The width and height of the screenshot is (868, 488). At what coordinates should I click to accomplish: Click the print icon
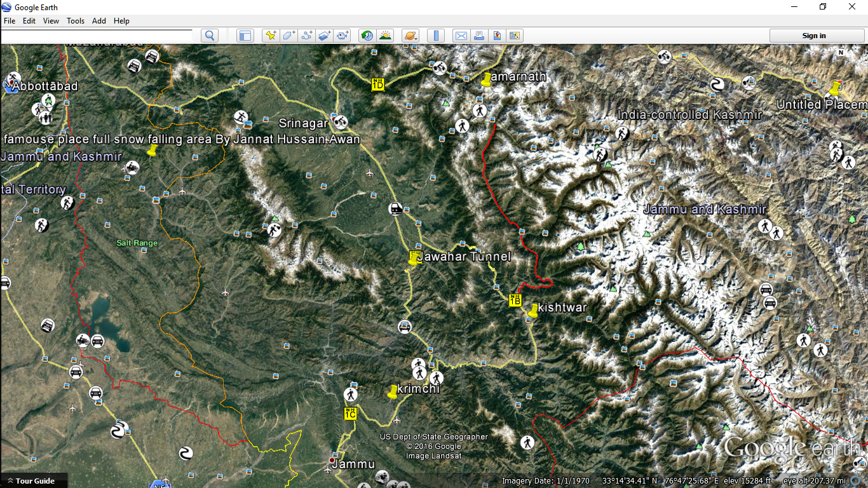tap(479, 36)
